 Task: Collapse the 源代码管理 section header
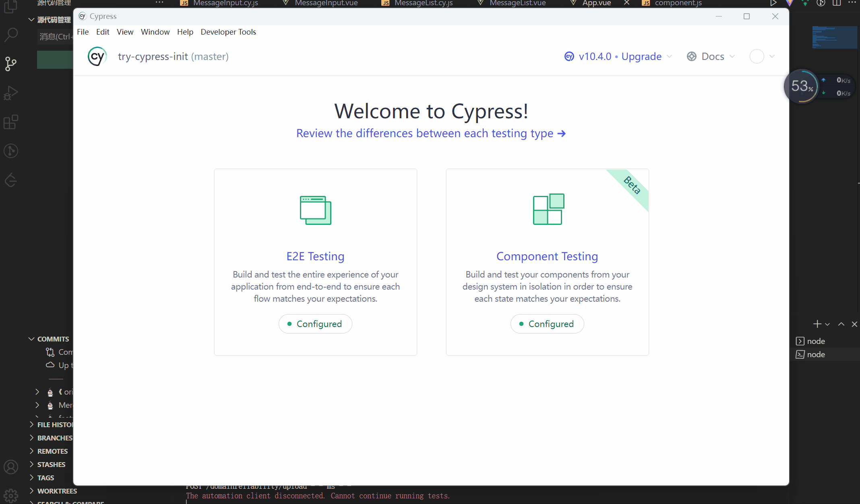tap(50, 20)
